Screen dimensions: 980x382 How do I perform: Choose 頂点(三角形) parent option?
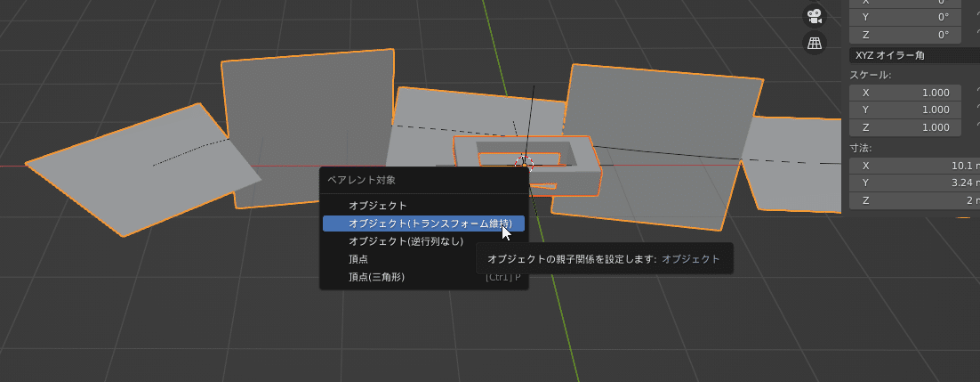[x=424, y=276]
